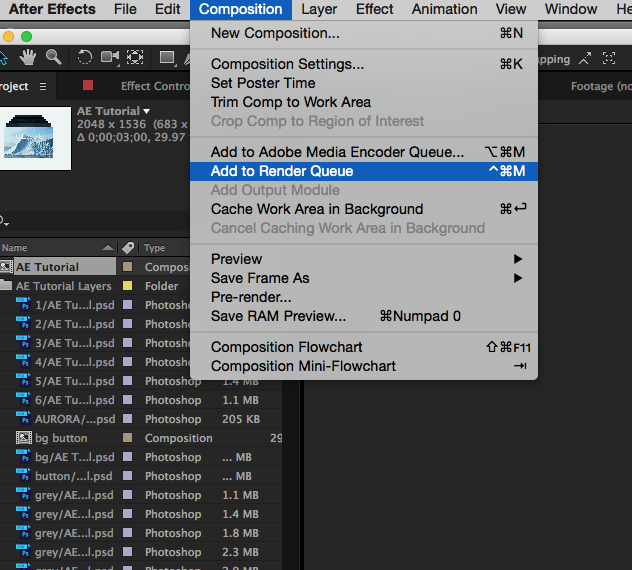Viewport: 632px width, 570px height.
Task: Click the snap bounding box icon in toolbar
Action: [609, 58]
